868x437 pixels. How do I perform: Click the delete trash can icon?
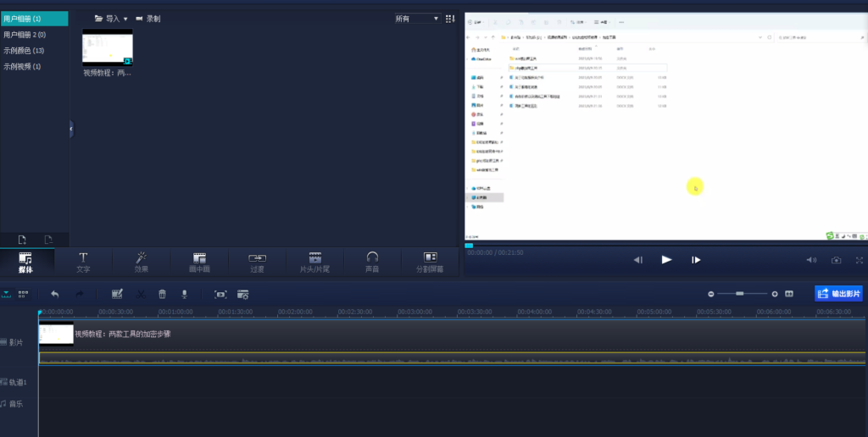pos(162,294)
